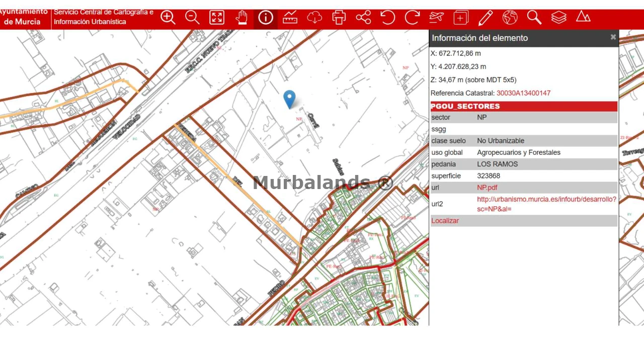The image size is (644, 362).
Task: Select the zoom in tool
Action: 168,18
